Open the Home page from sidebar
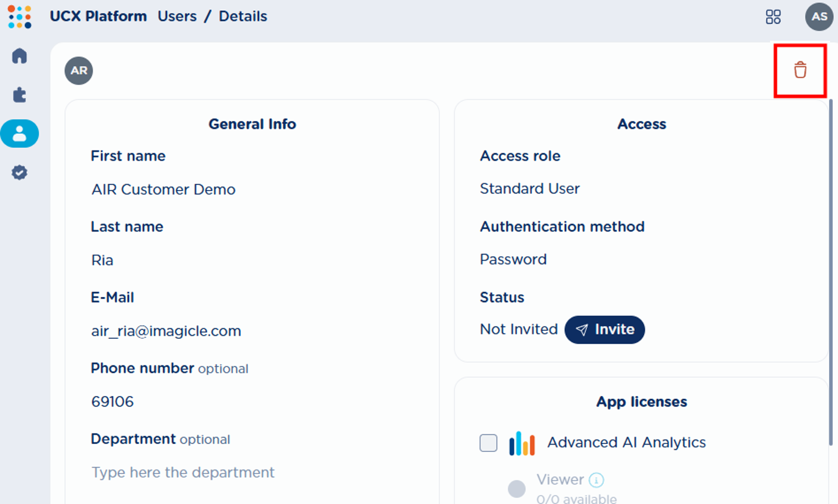The height and width of the screenshot is (504, 838). click(19, 56)
